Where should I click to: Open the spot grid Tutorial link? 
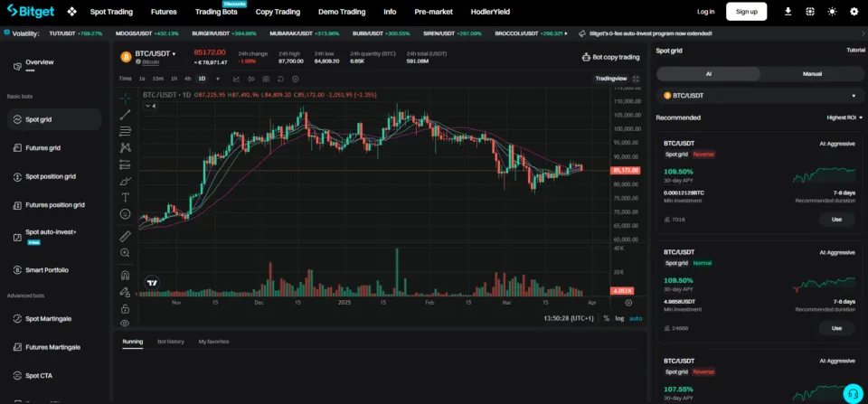[x=855, y=51]
